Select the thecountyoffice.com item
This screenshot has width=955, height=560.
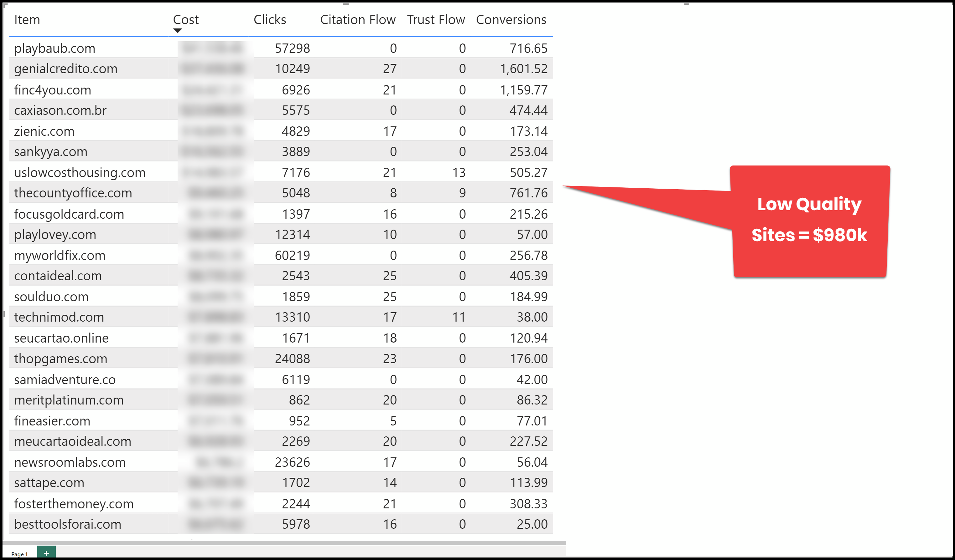pos(73,193)
